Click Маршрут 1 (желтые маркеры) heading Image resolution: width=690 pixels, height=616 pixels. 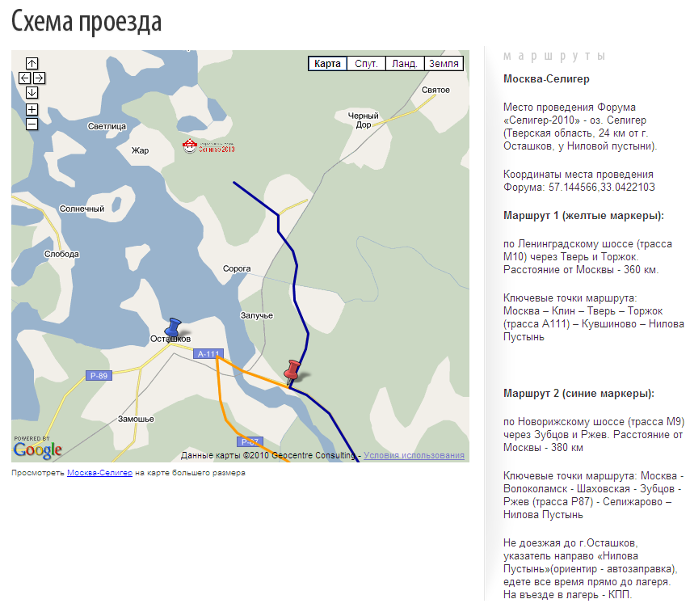583,215
